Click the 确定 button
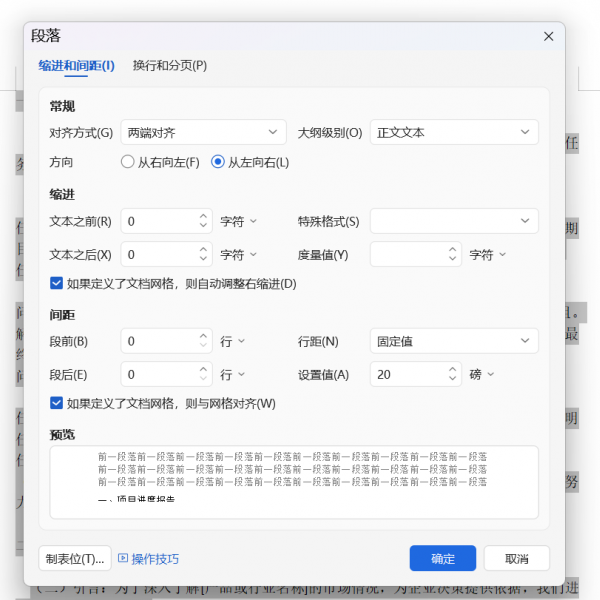Image resolution: width=600 pixels, height=600 pixels. coord(442,558)
